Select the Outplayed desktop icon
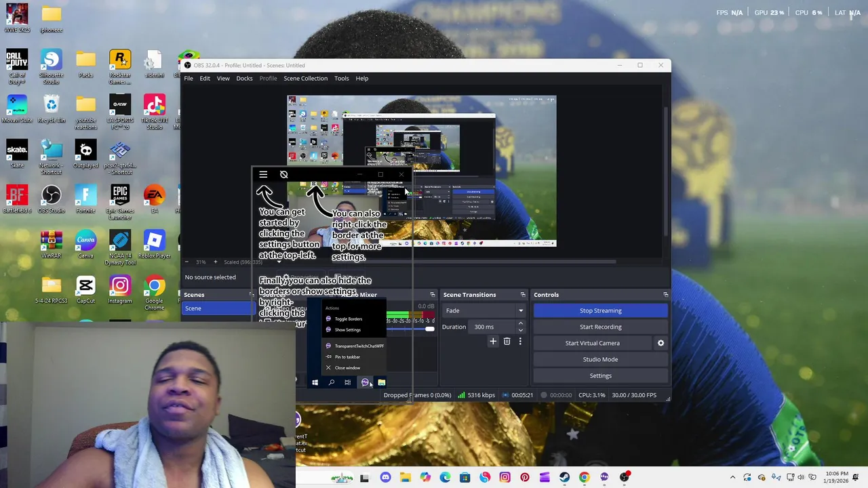868x488 pixels. point(85,154)
